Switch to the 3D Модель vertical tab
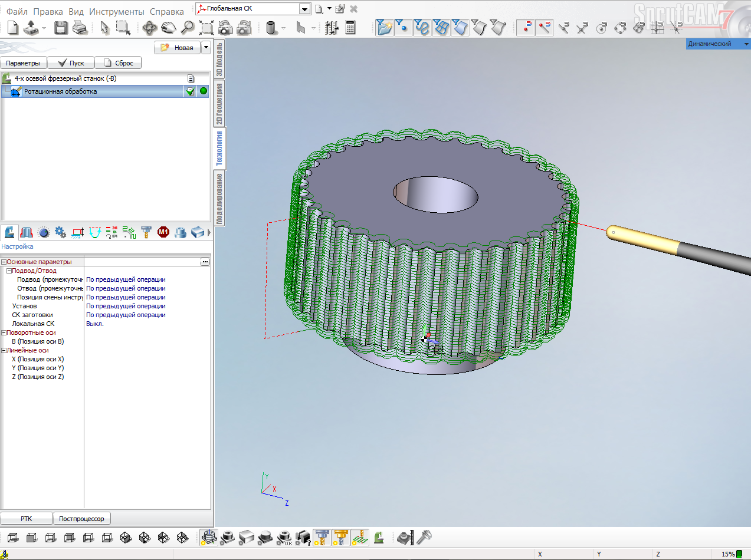751x560 pixels. click(x=219, y=59)
